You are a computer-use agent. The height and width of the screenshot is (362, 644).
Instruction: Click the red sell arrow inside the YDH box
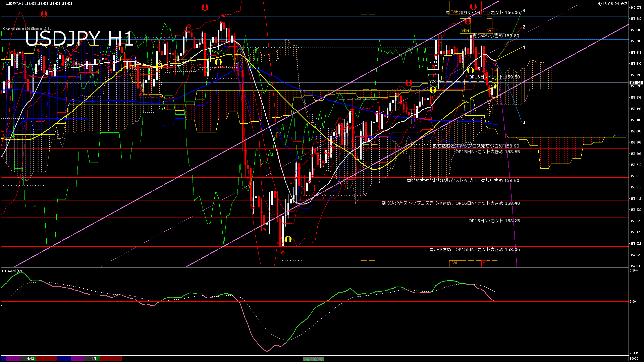(x=468, y=22)
